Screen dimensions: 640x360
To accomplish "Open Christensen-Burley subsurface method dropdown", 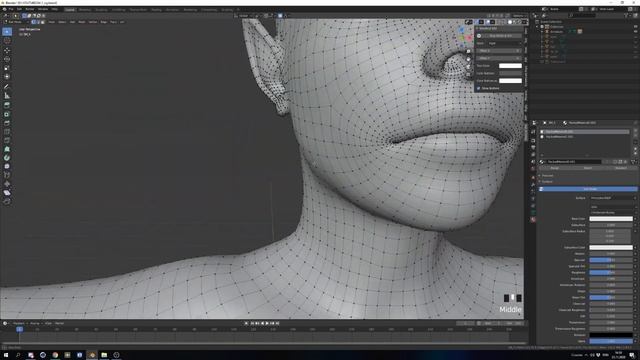I will tap(612, 213).
